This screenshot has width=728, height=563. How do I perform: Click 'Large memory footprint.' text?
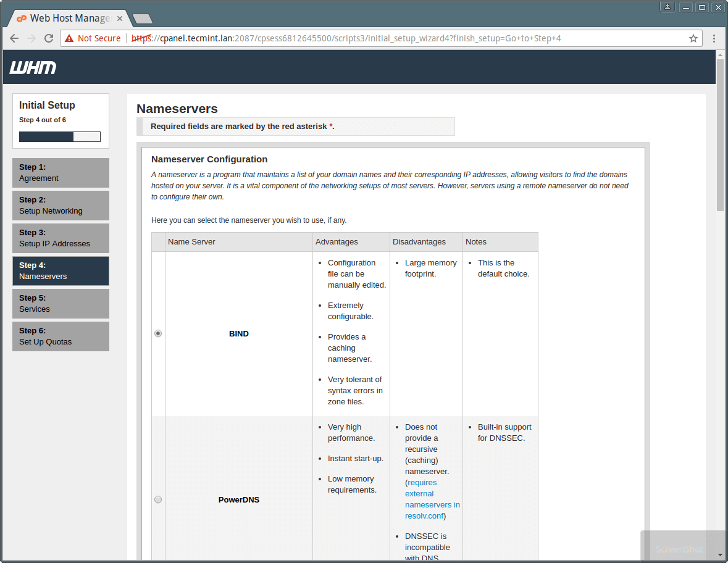pos(430,269)
